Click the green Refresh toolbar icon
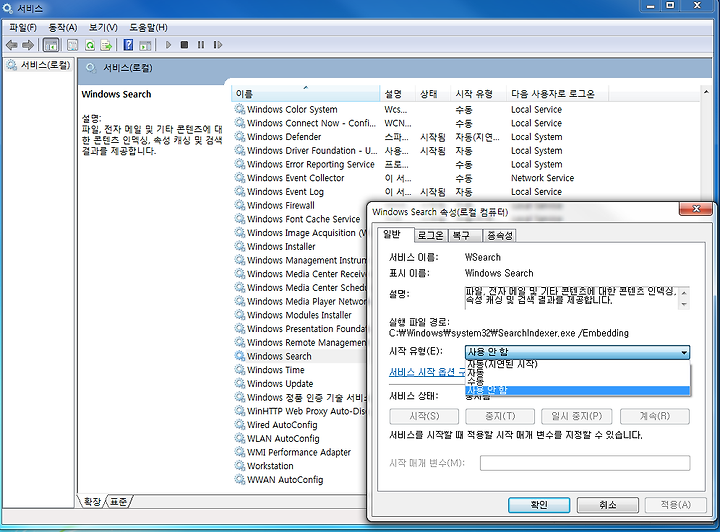The image size is (720, 532). point(90,45)
